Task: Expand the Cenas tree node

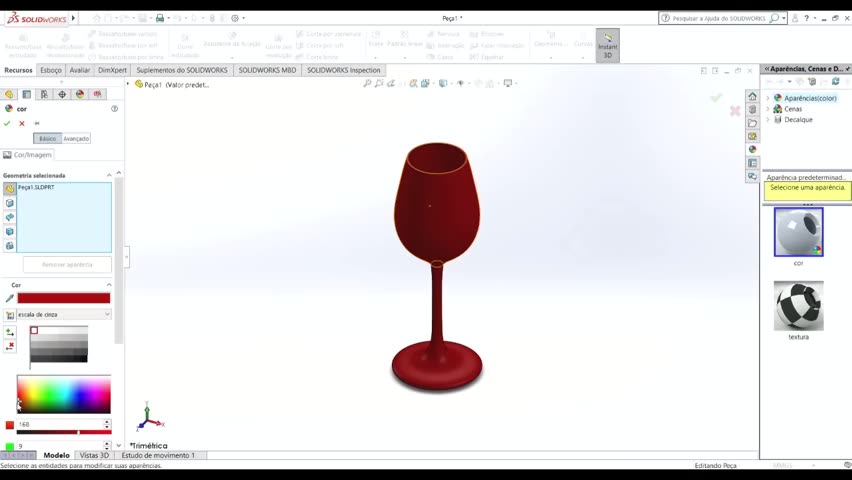Action: point(768,109)
